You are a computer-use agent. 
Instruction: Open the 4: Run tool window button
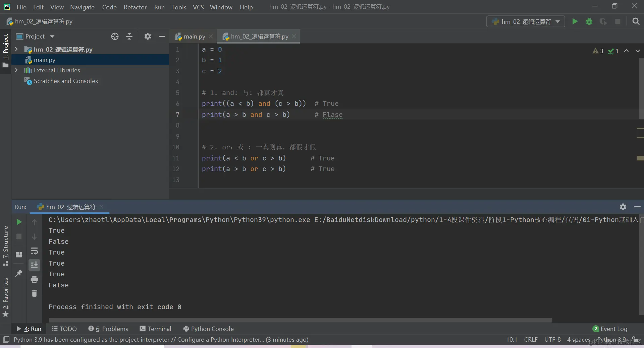pos(29,329)
